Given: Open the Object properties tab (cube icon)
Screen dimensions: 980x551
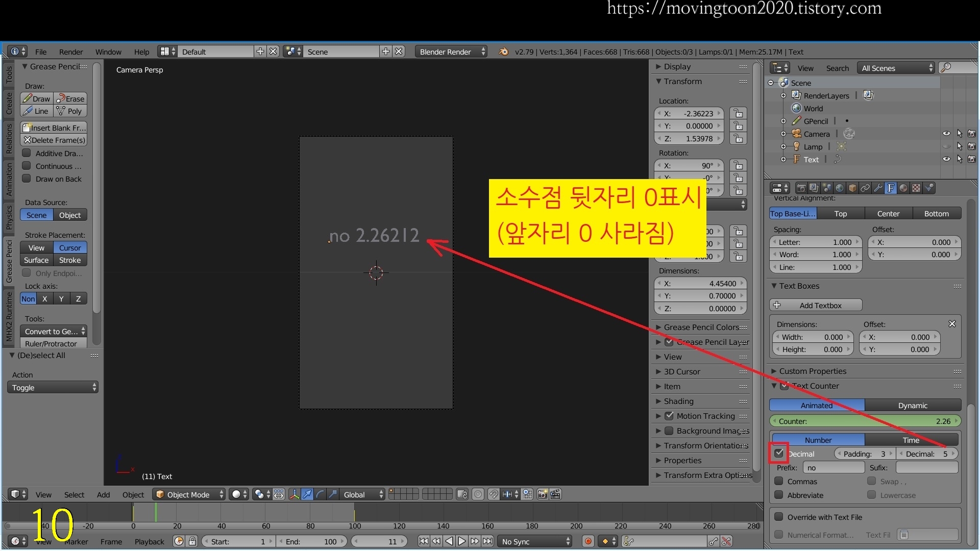Looking at the screenshot, I should tap(852, 188).
